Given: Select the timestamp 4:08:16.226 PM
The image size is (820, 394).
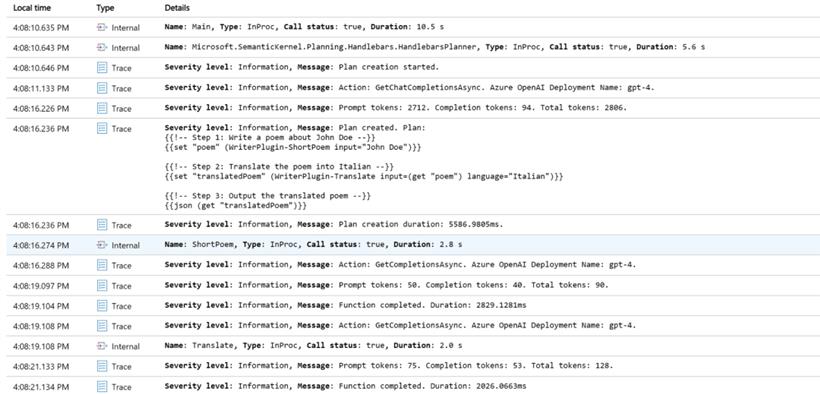Looking at the screenshot, I should click(x=41, y=108).
